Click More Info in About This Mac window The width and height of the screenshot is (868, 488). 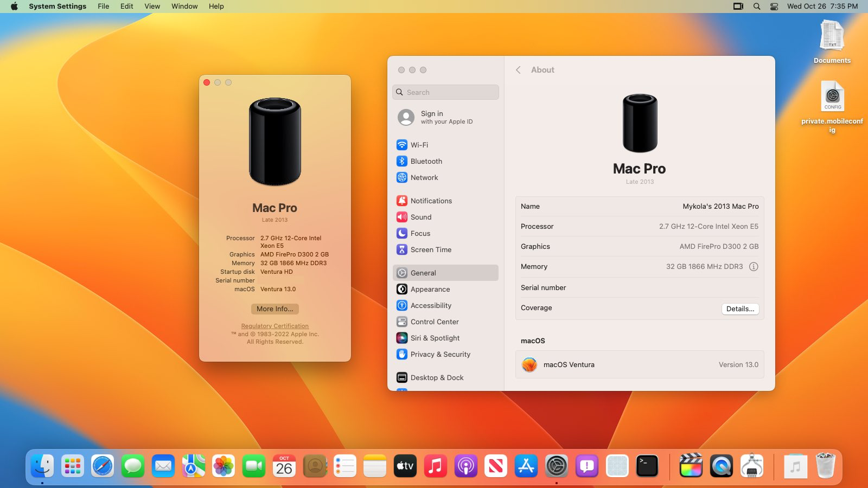pos(275,309)
